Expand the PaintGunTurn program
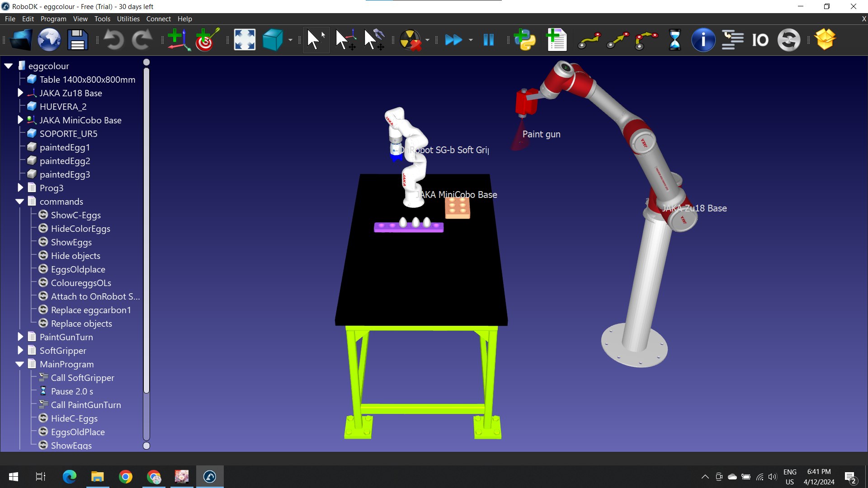 click(20, 337)
